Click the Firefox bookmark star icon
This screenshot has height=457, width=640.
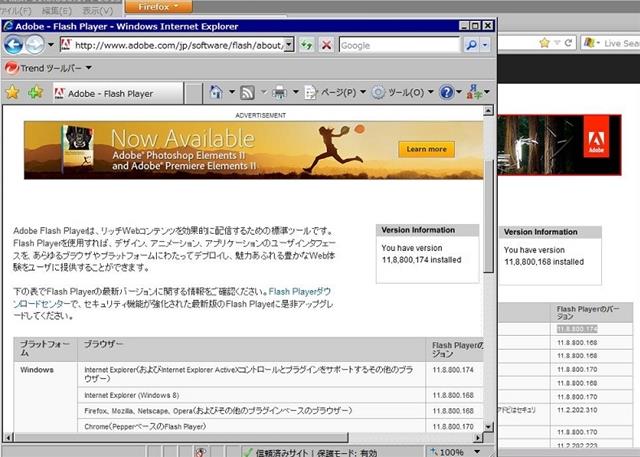pyautogui.click(x=544, y=42)
